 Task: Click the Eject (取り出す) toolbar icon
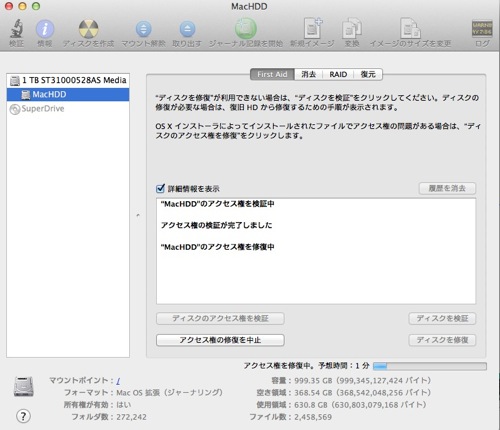coord(187,29)
